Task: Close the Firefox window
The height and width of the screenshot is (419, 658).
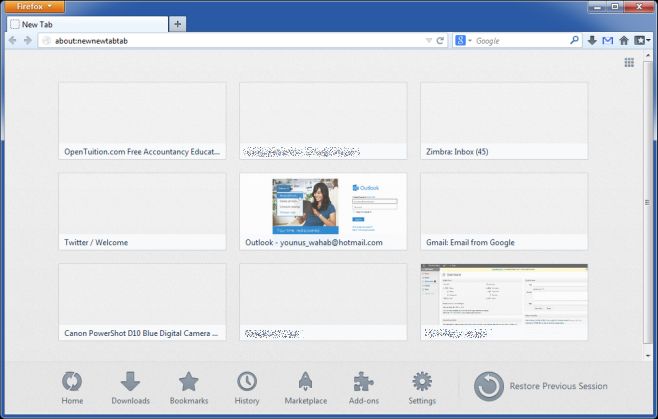Action: pyautogui.click(x=639, y=6)
